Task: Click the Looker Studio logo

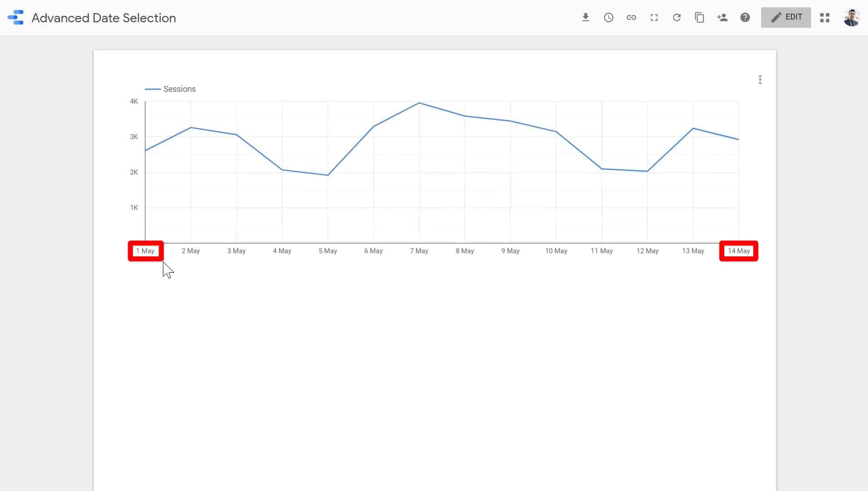Action: point(15,18)
